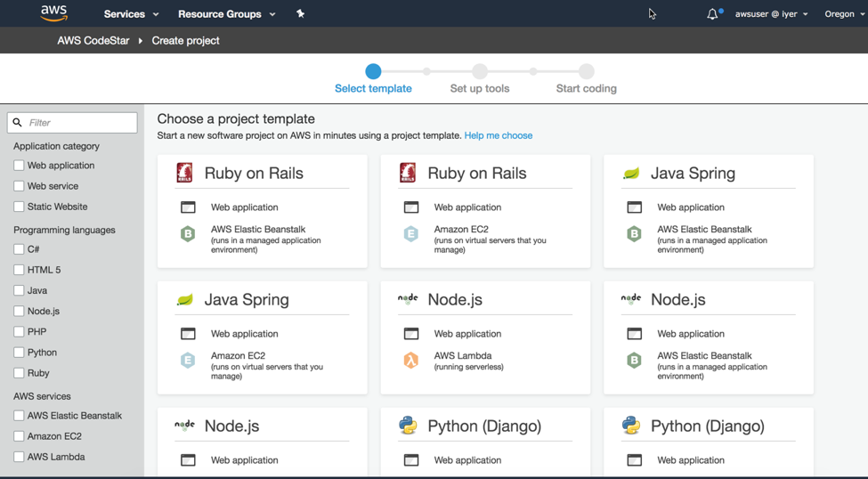Open the Oregon region selector
868x479 pixels.
click(844, 14)
